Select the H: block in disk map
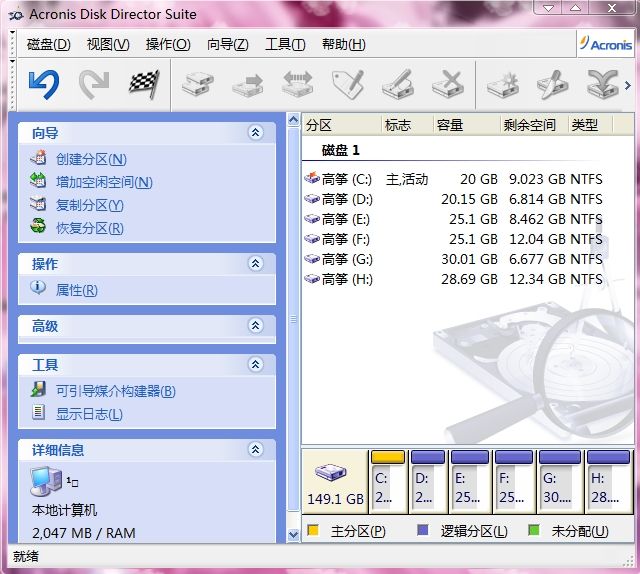The image size is (640, 574). pyautogui.click(x=608, y=482)
